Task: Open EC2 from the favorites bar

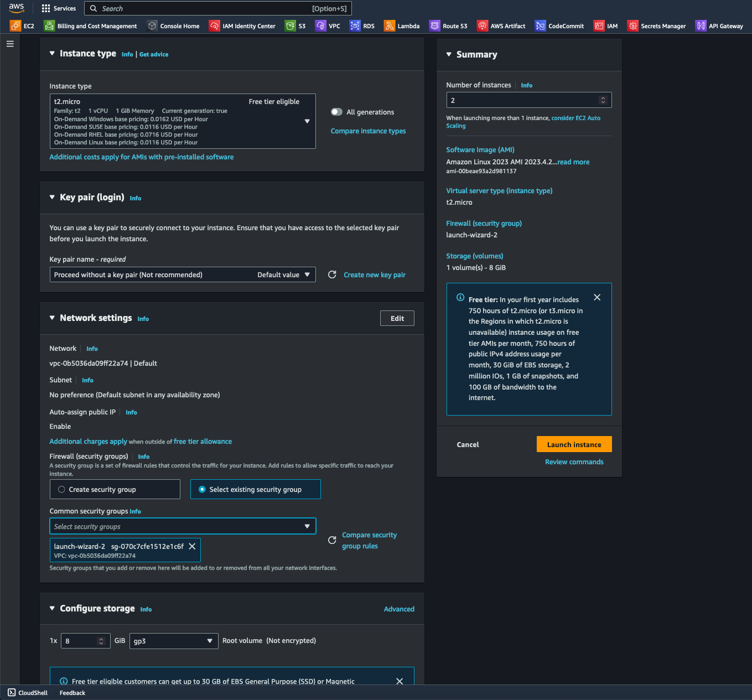Action: [22, 26]
